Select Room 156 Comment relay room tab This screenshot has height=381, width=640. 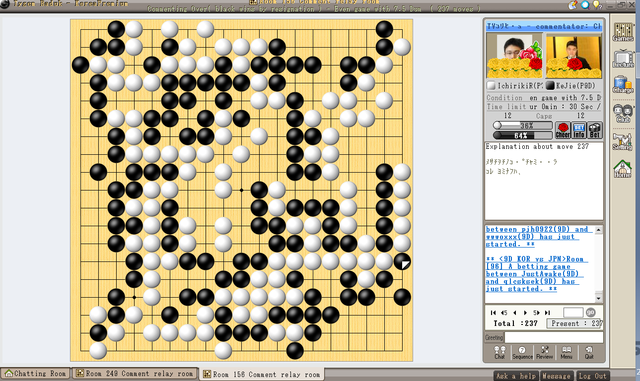tap(262, 374)
